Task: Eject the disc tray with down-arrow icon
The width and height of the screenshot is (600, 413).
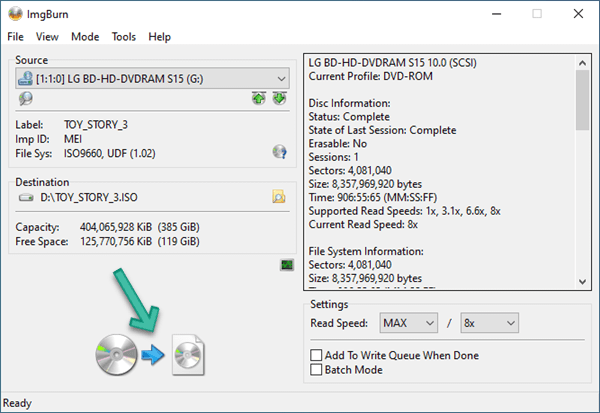Action: tap(279, 98)
